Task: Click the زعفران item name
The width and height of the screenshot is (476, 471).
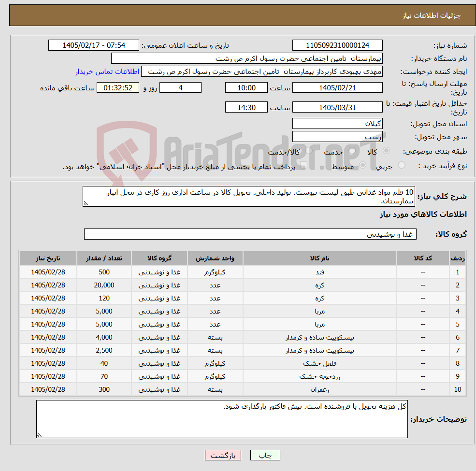Action: (319, 389)
